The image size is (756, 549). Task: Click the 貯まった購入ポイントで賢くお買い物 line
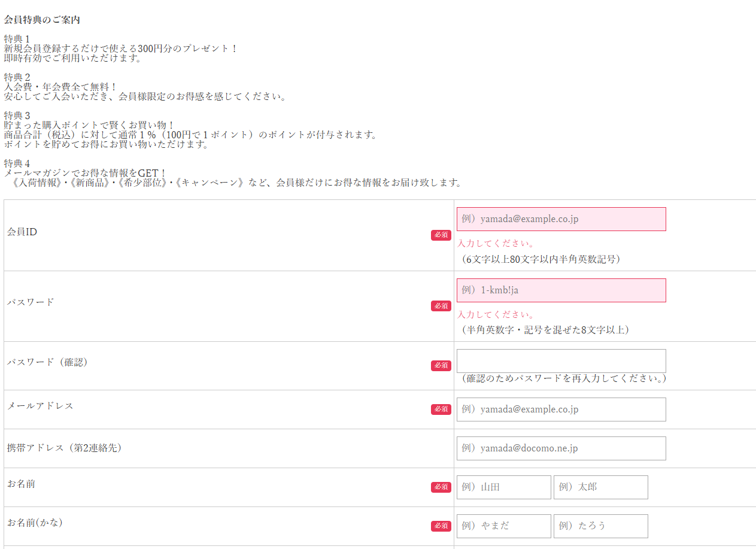90,125
